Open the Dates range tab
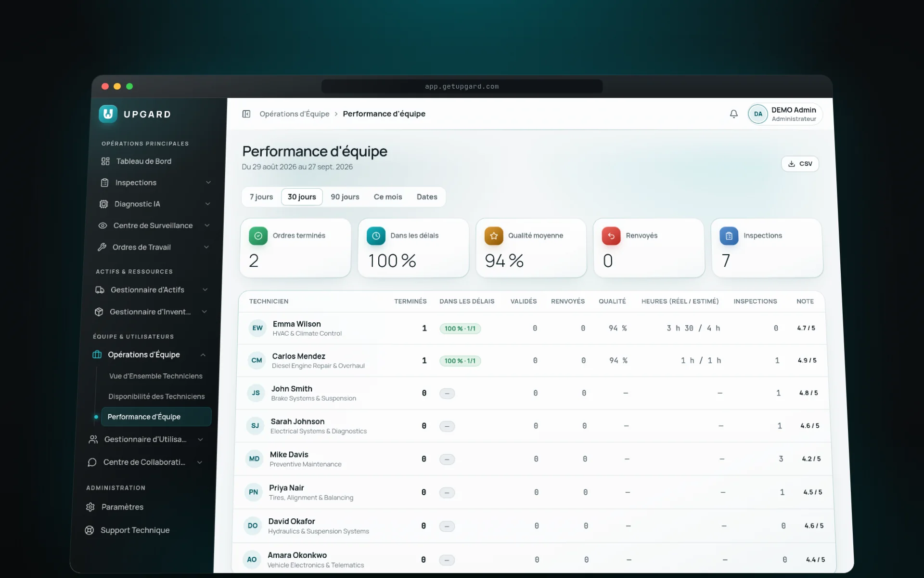Image resolution: width=924 pixels, height=578 pixels. (427, 197)
